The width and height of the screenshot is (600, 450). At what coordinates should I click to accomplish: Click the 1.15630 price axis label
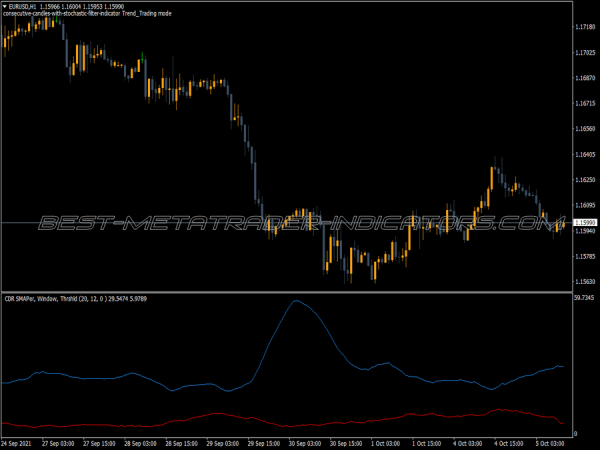(585, 282)
